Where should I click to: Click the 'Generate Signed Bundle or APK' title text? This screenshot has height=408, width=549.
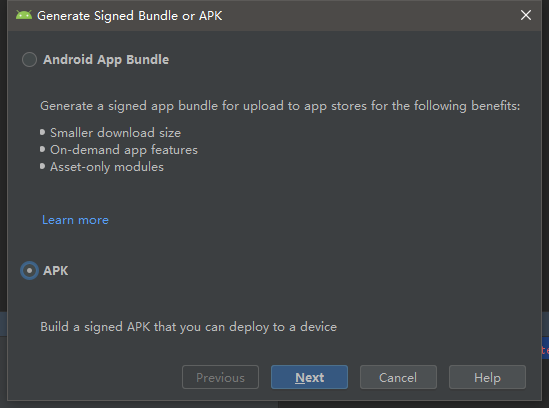coord(130,16)
